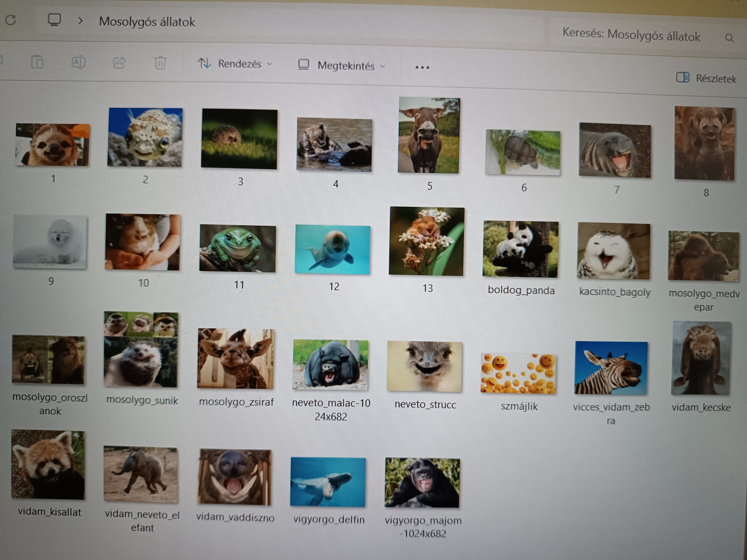
Task: Open the Megtekintés view dropdown
Action: pyautogui.click(x=341, y=66)
